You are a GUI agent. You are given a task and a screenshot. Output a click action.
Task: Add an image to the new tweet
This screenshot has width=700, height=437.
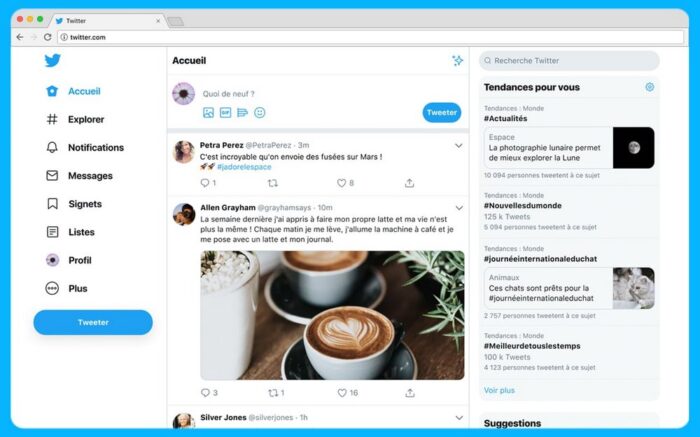point(208,112)
